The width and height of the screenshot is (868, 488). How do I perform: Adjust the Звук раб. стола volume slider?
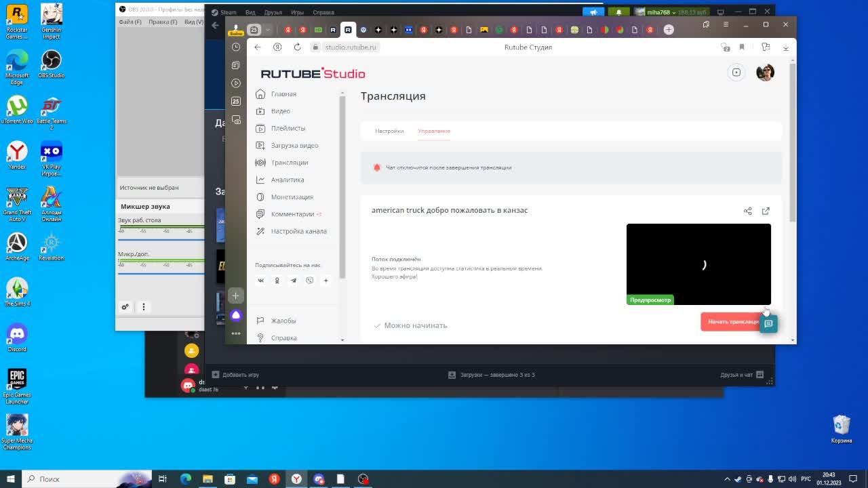coord(161,239)
